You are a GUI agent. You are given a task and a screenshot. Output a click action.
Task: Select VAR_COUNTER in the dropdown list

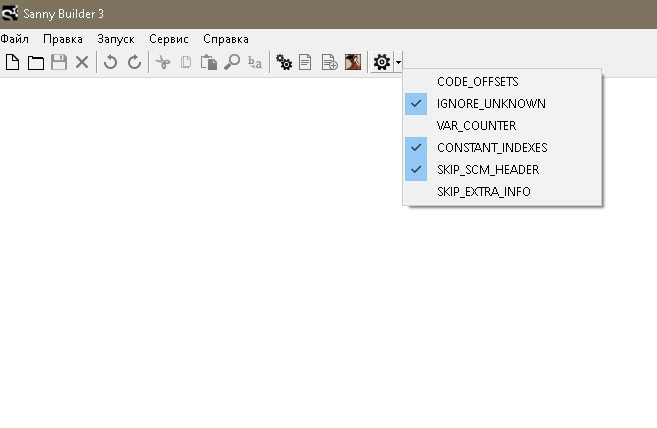(x=476, y=126)
